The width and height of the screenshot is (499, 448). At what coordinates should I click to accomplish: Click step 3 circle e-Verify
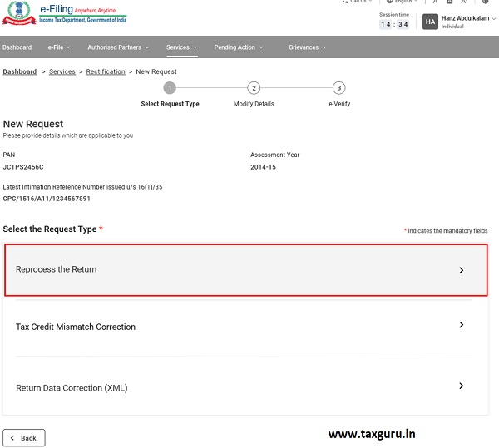(x=339, y=88)
